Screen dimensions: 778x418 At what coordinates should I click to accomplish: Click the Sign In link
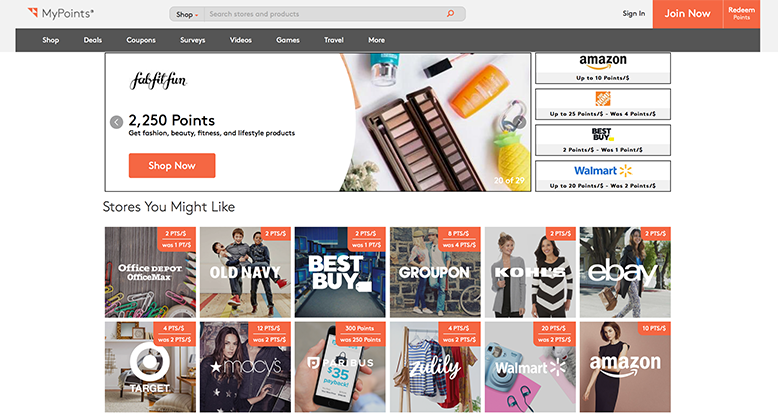pyautogui.click(x=634, y=14)
